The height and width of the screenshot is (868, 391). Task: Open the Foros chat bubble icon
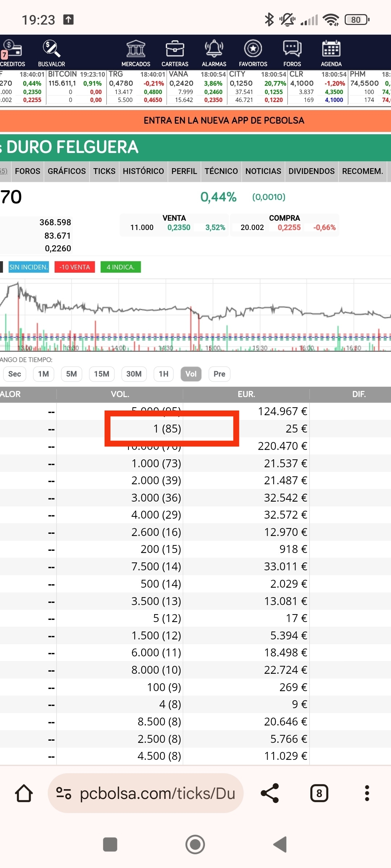point(292,53)
